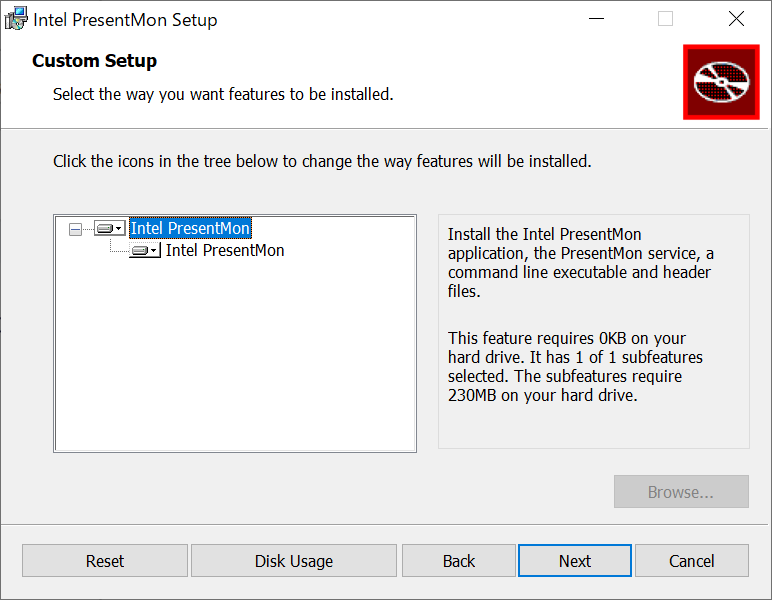This screenshot has width=772, height=600.
Task: Select the Intel PresentMon subfeature row
Action: (x=225, y=251)
